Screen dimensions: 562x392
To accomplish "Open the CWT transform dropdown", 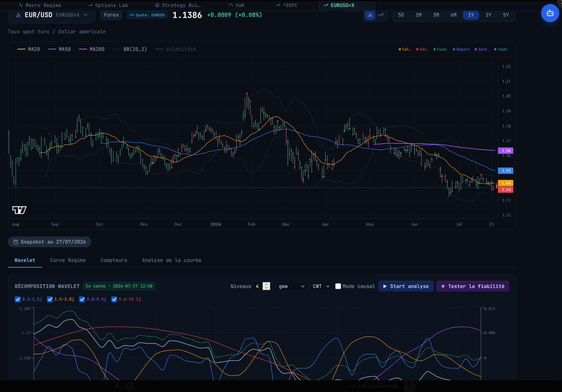I will 321,286.
